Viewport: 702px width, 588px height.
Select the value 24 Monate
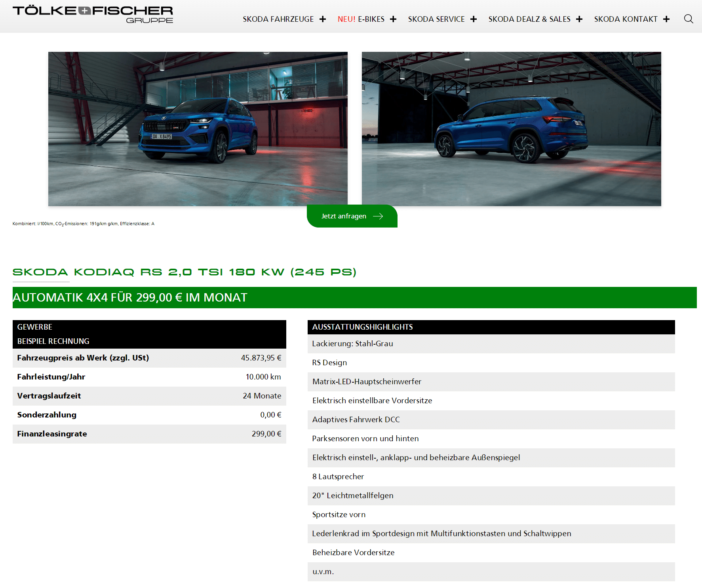(x=262, y=396)
